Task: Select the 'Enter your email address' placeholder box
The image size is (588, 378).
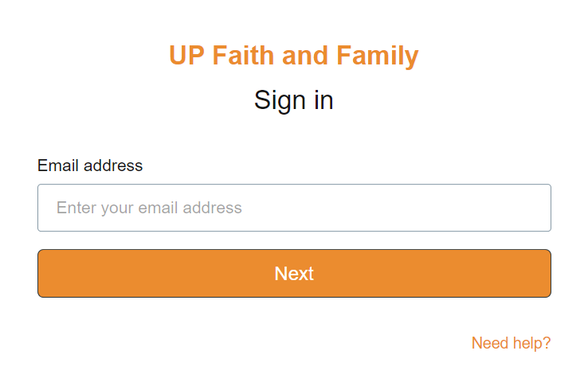Action: [x=294, y=208]
